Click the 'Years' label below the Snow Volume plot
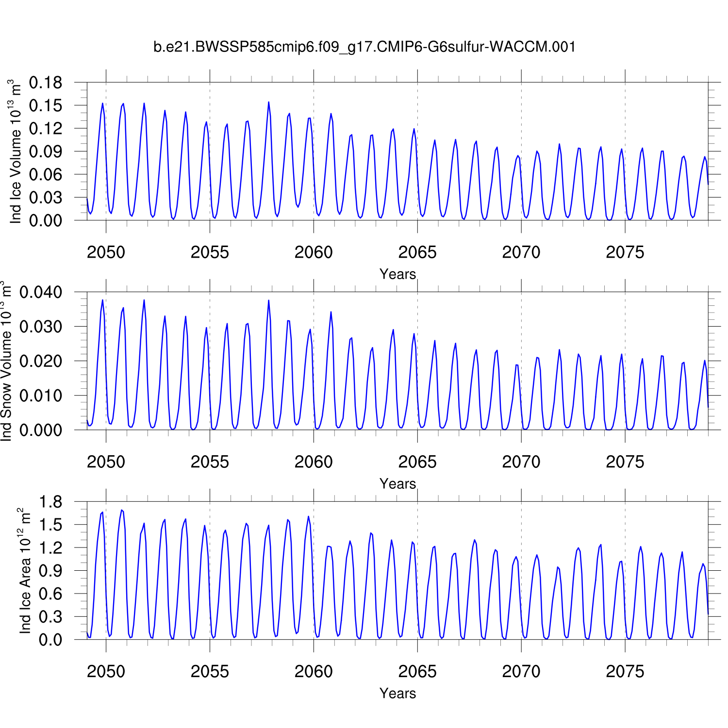This screenshot has height=728, width=728. point(397,484)
